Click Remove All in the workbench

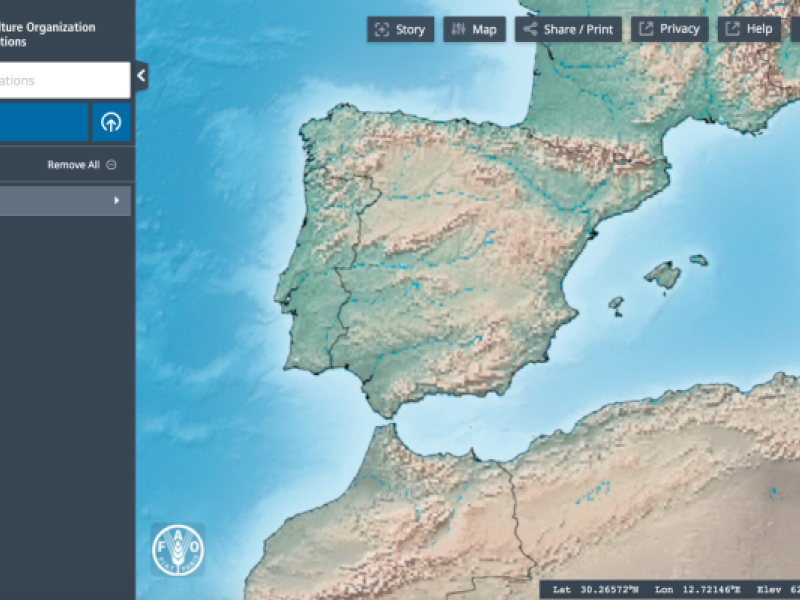click(x=82, y=165)
